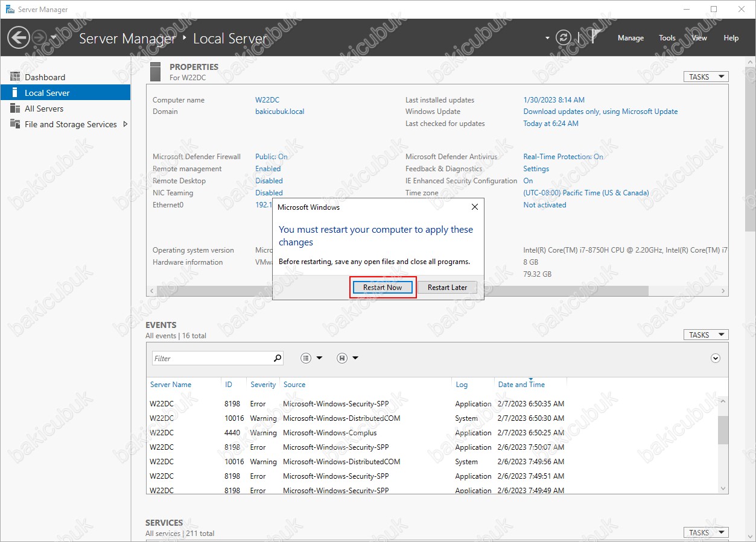
Task: Open the Tools menu
Action: 667,38
